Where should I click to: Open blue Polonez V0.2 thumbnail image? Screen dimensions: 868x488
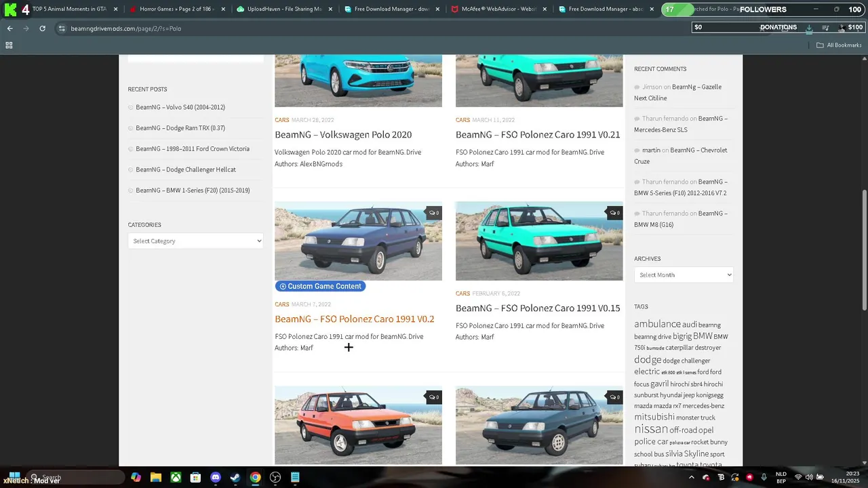[358, 241]
